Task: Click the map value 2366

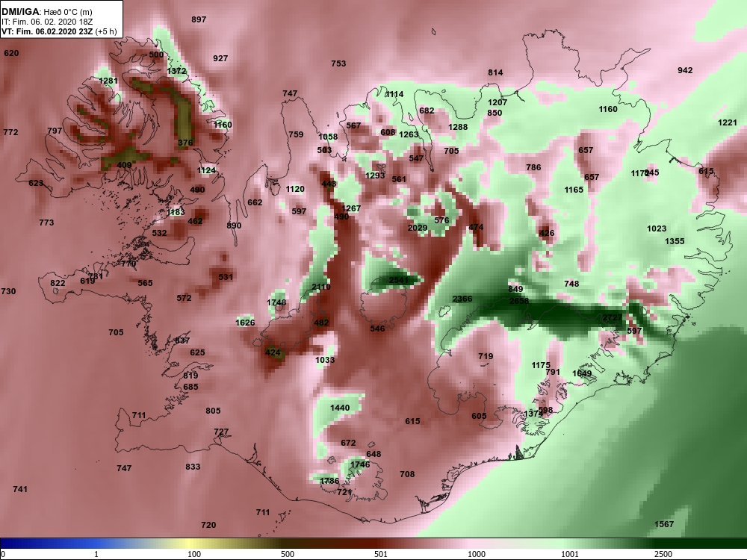Action: click(462, 299)
